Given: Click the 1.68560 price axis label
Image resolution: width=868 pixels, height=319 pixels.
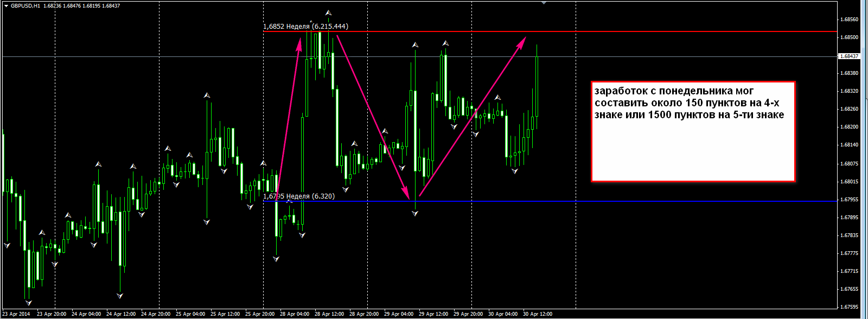Looking at the screenshot, I should [849, 20].
